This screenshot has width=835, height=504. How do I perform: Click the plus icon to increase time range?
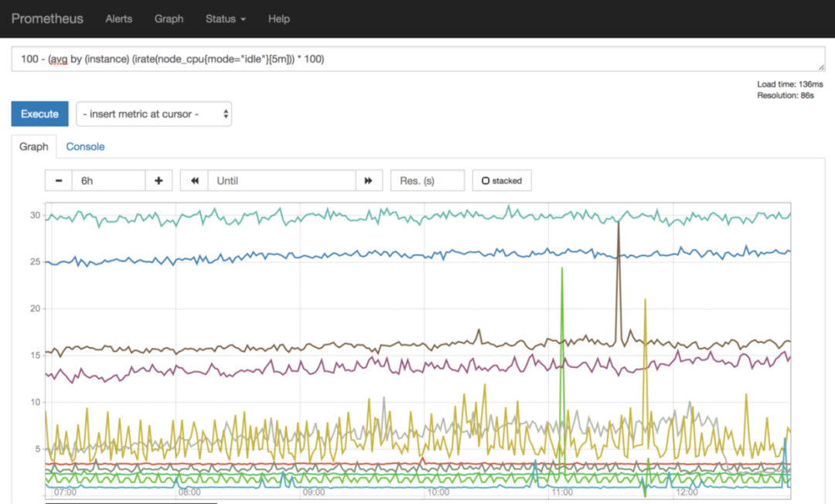pos(158,181)
